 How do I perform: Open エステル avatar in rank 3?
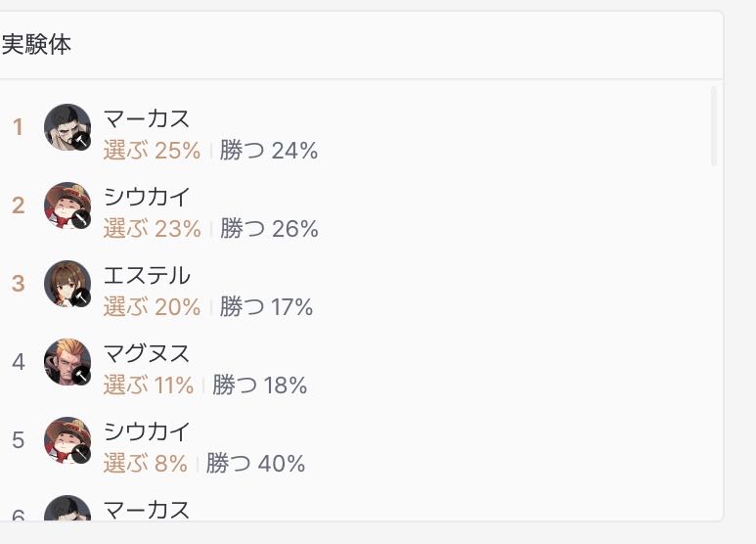(x=67, y=284)
